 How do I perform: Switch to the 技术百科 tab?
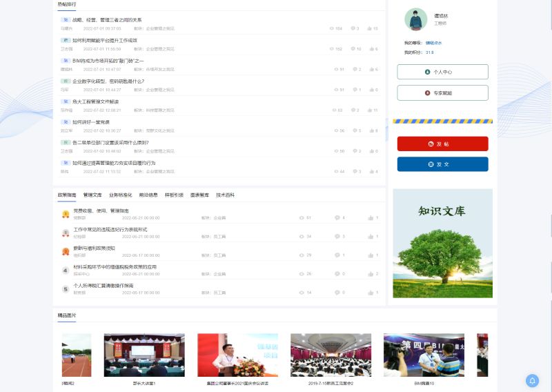coord(225,195)
